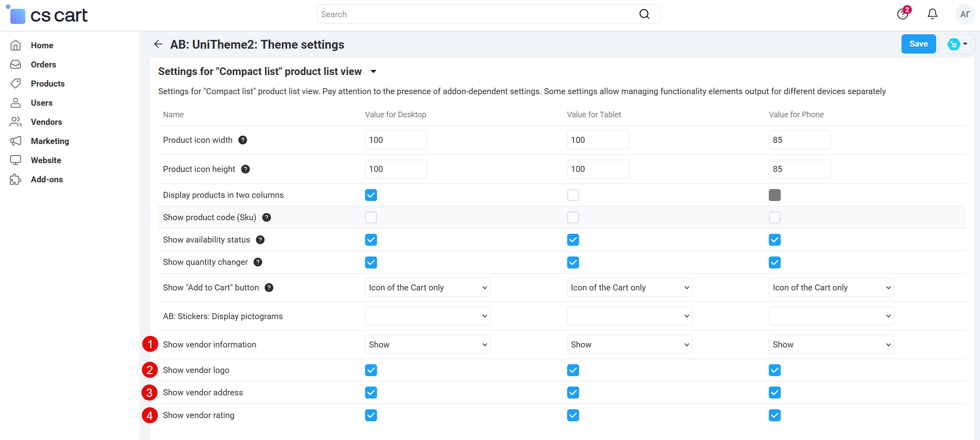
Task: Open the Add-ons section
Action: click(x=47, y=179)
